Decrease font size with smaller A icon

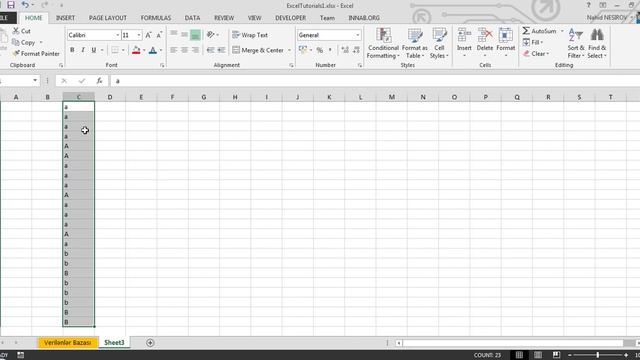click(x=159, y=35)
